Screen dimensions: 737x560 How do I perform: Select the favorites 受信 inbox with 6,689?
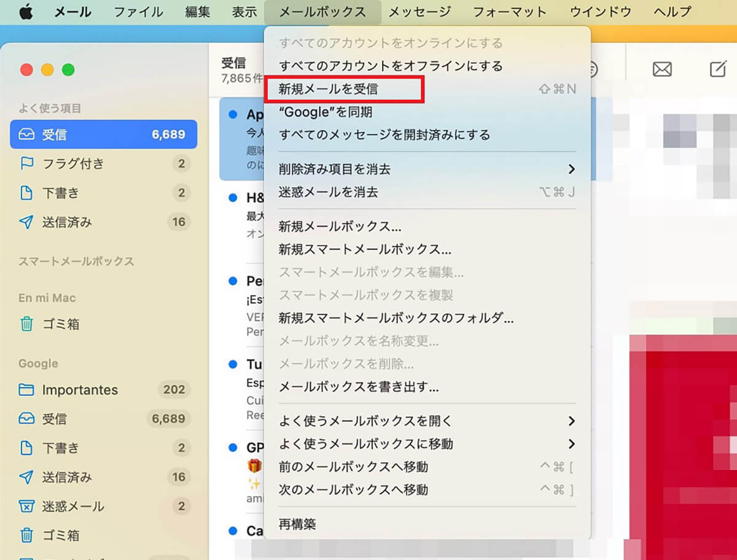(103, 134)
